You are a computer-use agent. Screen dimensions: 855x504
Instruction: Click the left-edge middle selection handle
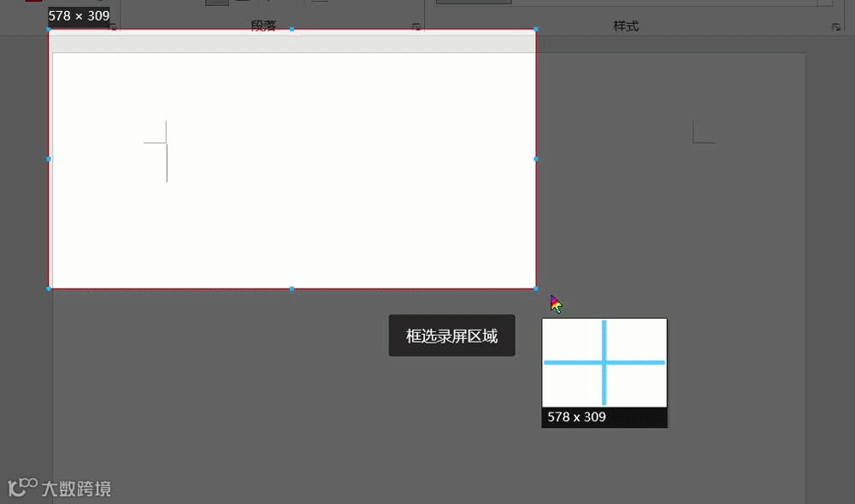pos(49,159)
